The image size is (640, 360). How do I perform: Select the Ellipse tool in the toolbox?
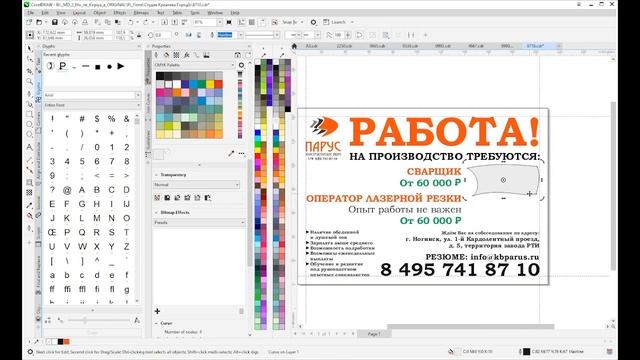pos(29,124)
